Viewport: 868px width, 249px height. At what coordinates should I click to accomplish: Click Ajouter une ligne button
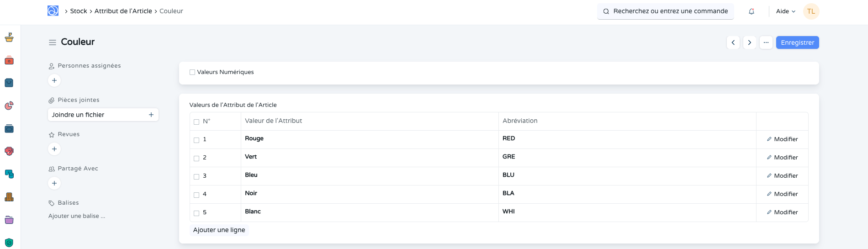(219, 230)
